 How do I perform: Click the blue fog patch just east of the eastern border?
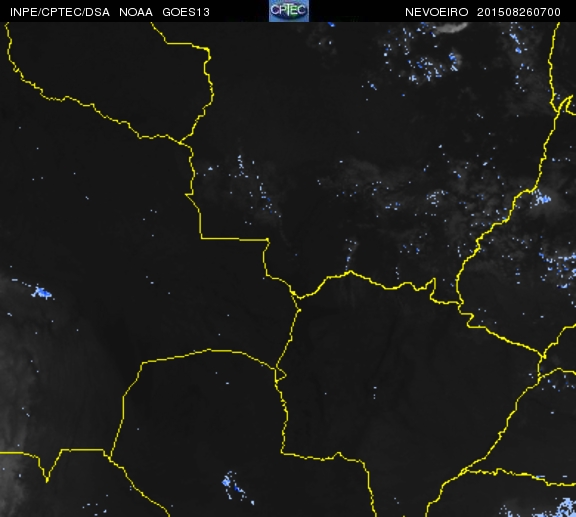tap(542, 198)
